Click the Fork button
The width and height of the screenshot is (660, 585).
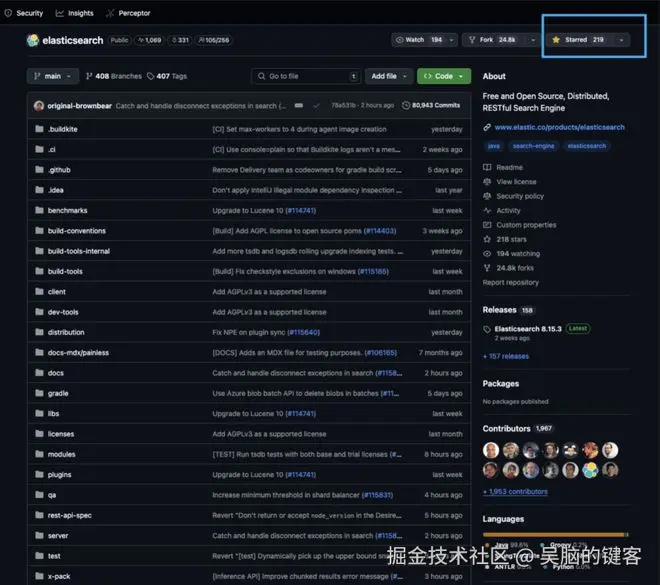[x=494, y=40]
